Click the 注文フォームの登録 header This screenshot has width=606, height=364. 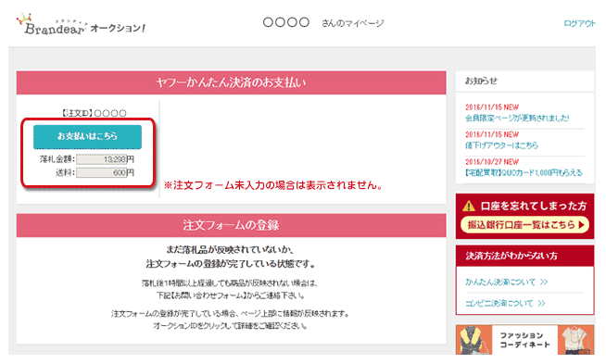(x=231, y=225)
